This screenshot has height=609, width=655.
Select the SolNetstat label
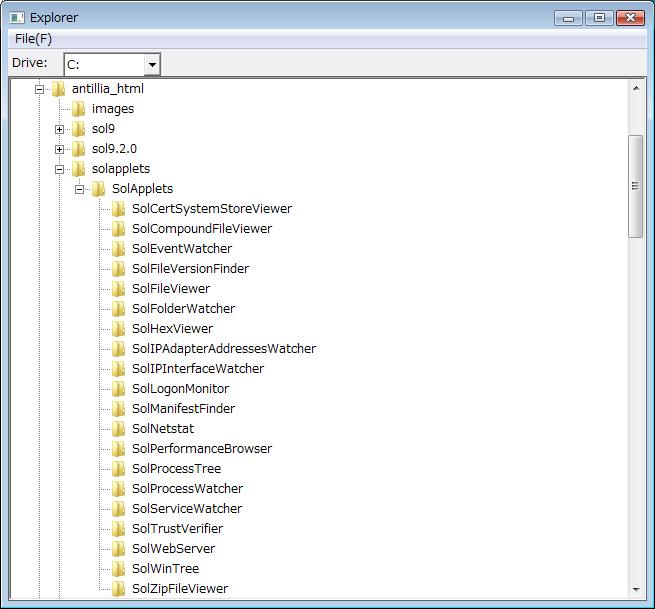coord(163,429)
